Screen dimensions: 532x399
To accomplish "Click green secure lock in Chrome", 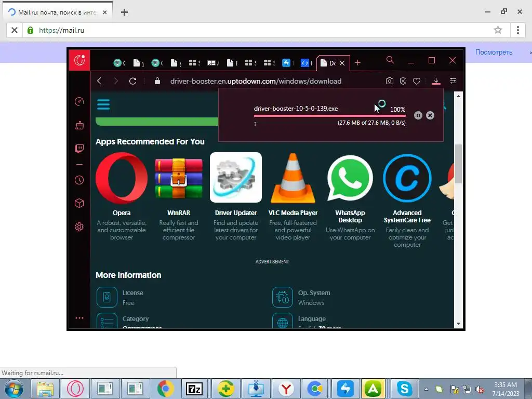I will click(x=30, y=30).
